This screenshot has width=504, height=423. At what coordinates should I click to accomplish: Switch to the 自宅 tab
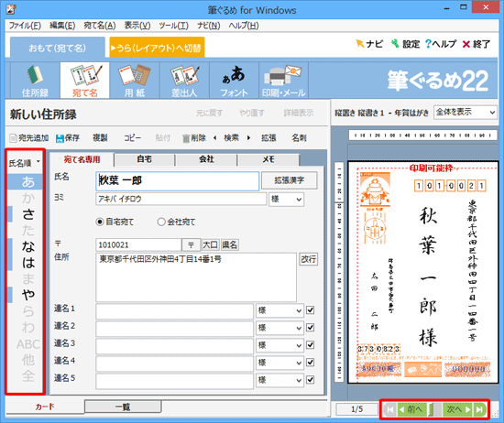144,159
